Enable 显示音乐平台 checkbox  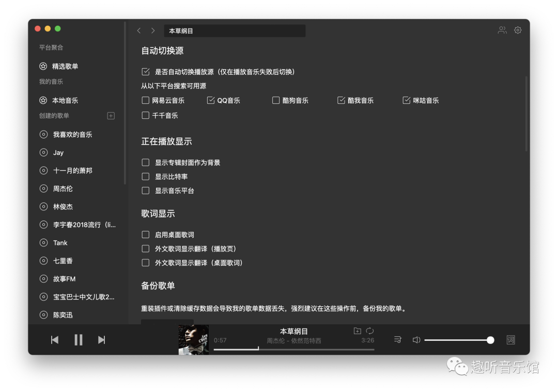146,191
